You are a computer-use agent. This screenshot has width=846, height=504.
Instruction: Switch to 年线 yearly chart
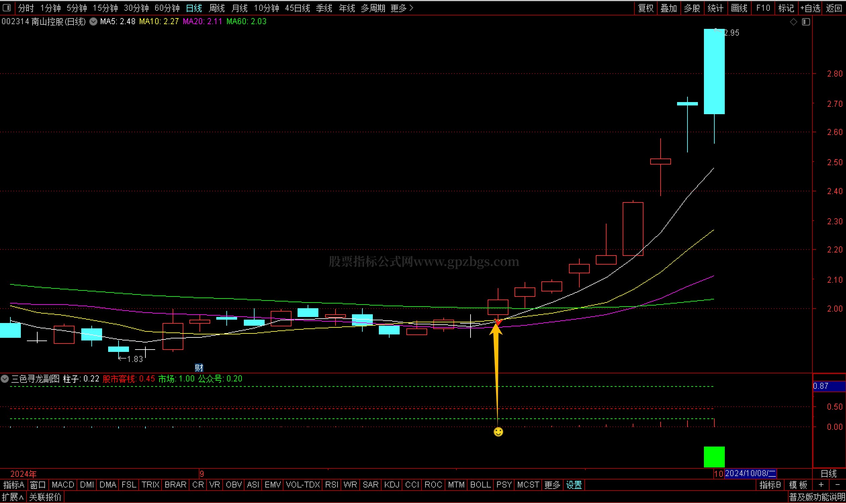coord(347,8)
